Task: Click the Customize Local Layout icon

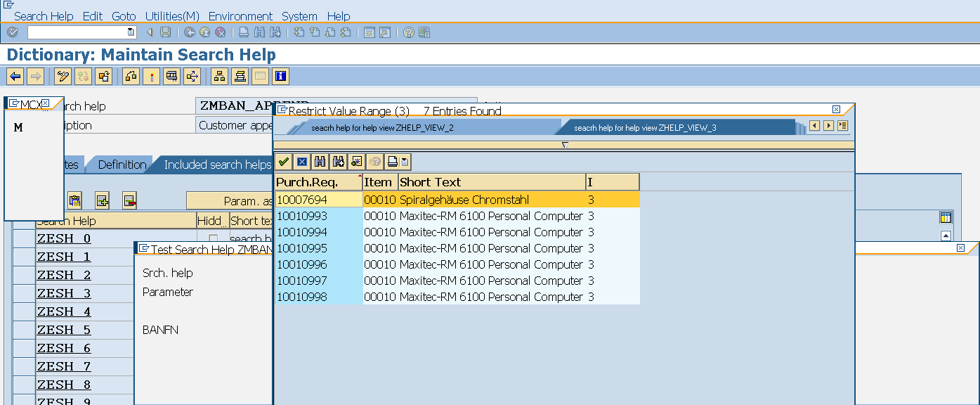Action: pos(424,32)
